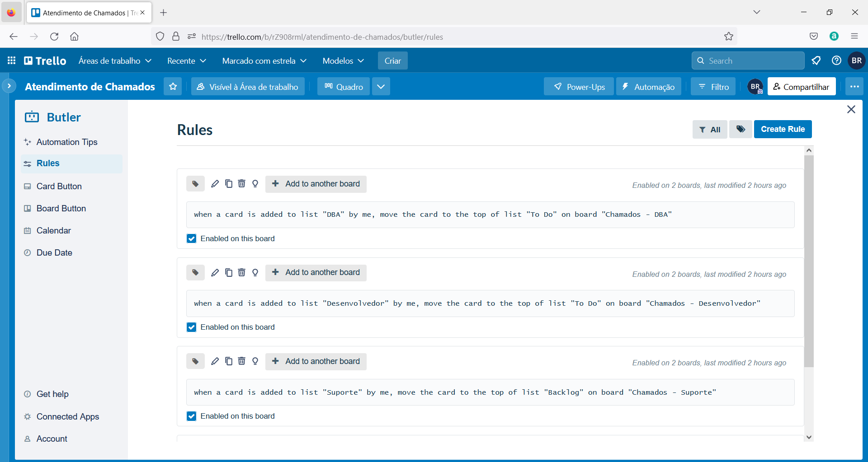Click the All filter button
Image resolution: width=868 pixels, height=462 pixels.
point(710,129)
